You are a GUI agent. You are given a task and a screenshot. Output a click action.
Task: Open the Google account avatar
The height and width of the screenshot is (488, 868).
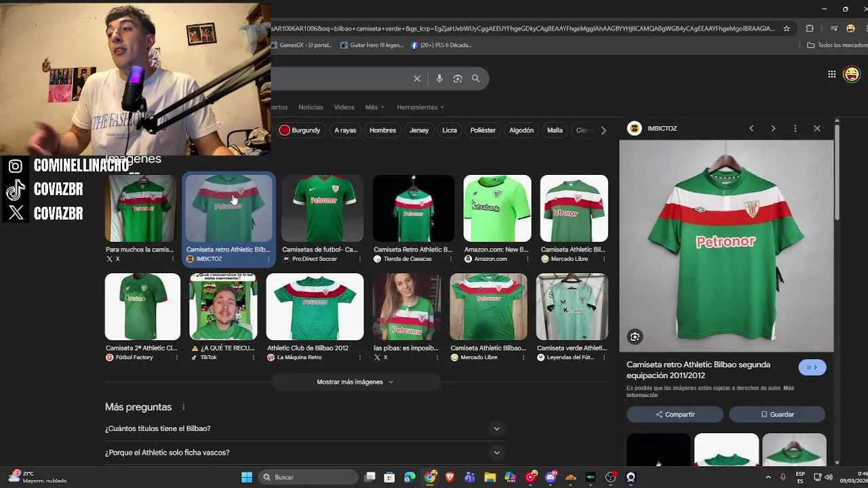852,74
